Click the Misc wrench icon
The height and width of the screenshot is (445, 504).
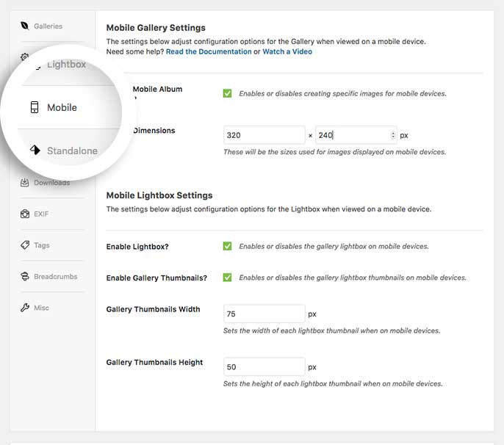(x=25, y=308)
